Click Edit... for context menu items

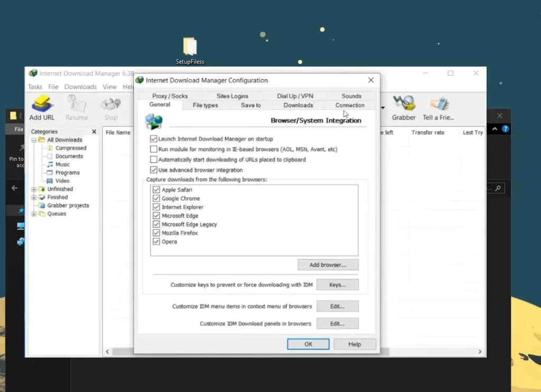coord(338,306)
